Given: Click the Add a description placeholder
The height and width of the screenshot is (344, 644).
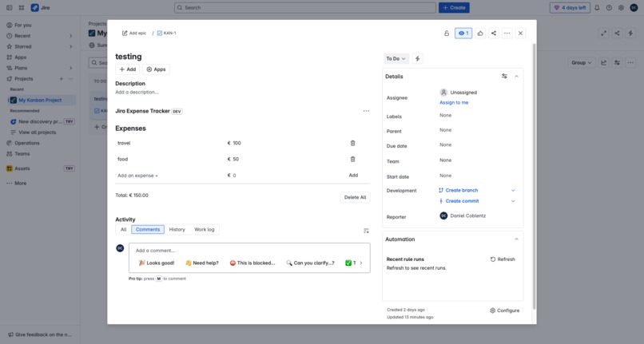Looking at the screenshot, I should pos(137,93).
